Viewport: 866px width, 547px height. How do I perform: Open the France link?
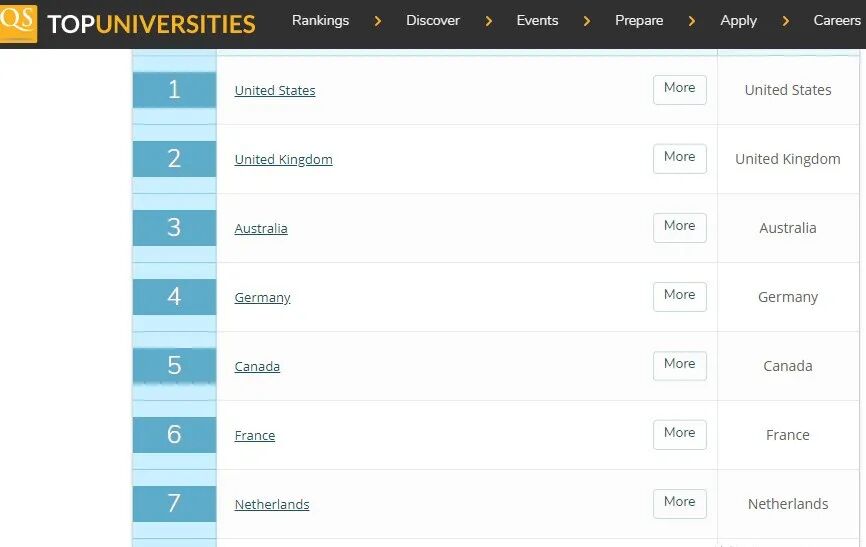pyautogui.click(x=255, y=436)
